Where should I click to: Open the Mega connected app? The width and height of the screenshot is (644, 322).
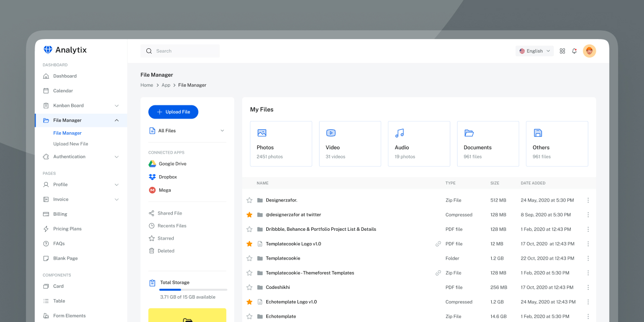point(160,190)
